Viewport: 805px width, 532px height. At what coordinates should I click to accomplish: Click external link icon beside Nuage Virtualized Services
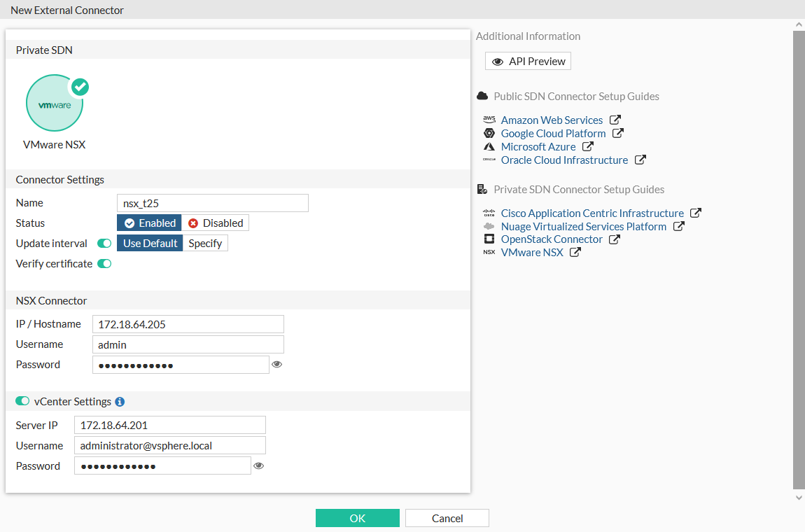pyautogui.click(x=678, y=227)
